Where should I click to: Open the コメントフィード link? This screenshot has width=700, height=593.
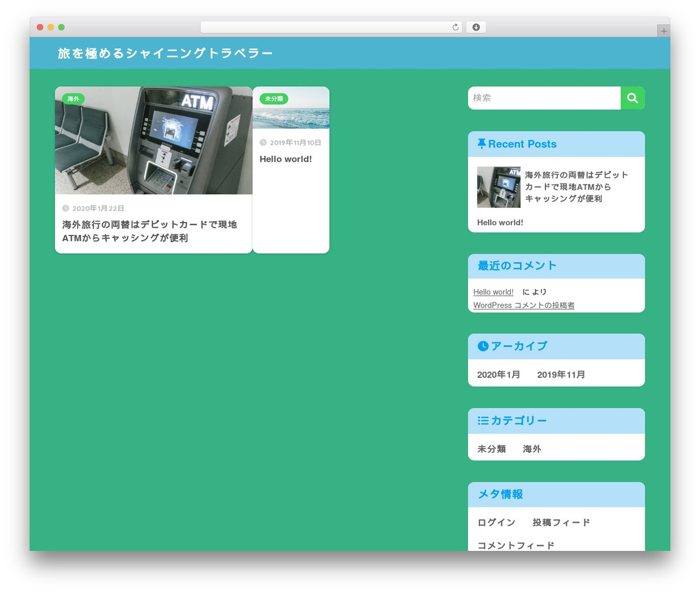point(516,545)
